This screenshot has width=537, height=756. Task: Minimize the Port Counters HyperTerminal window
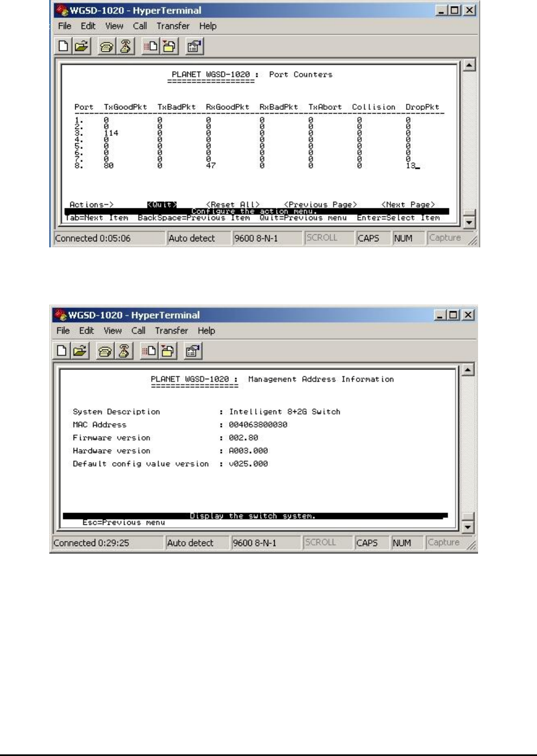442,10
